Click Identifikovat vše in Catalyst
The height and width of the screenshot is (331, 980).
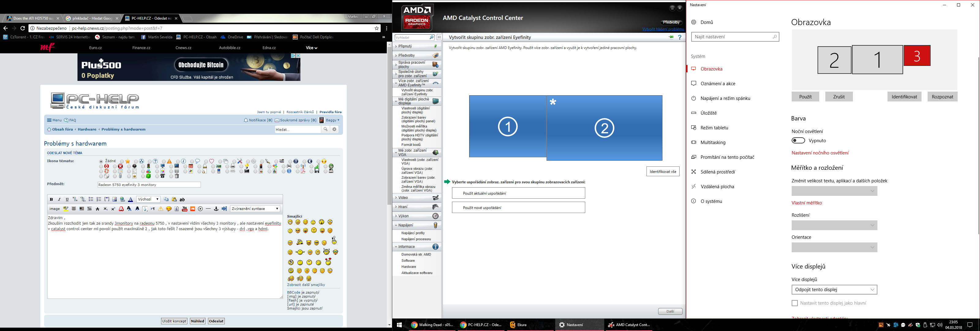coord(663,171)
